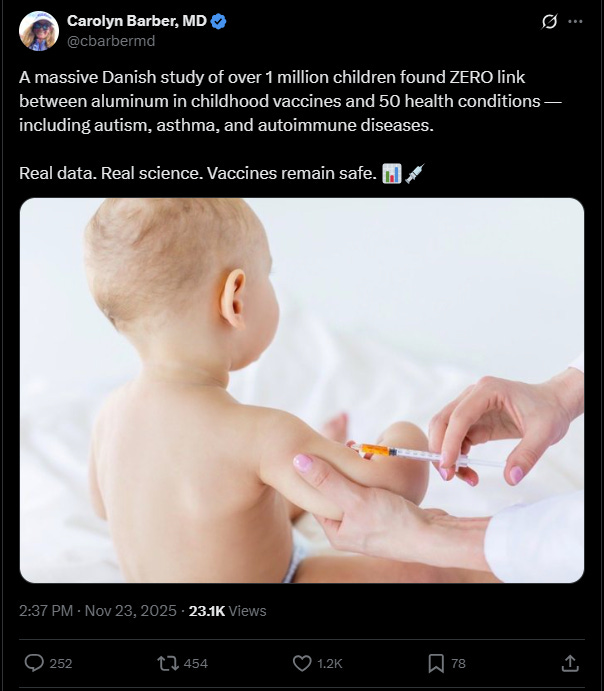Click the syringe emoji in tweet
The height and width of the screenshot is (691, 604).
[415, 173]
